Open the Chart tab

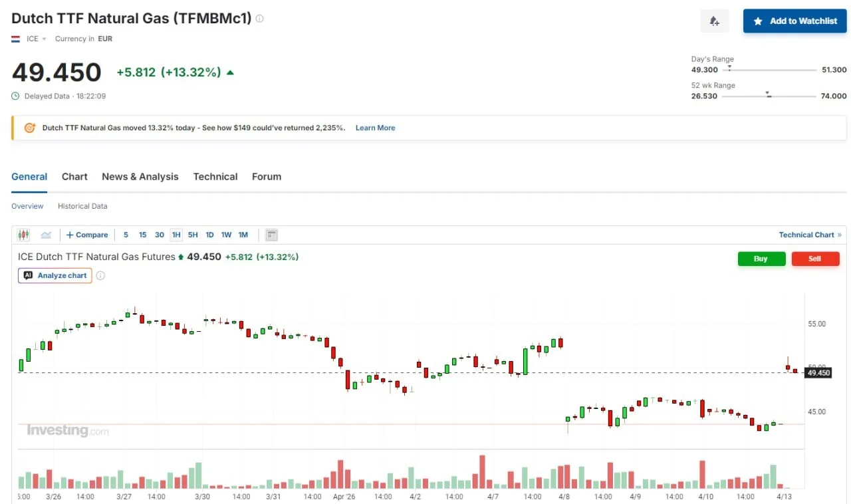point(74,177)
